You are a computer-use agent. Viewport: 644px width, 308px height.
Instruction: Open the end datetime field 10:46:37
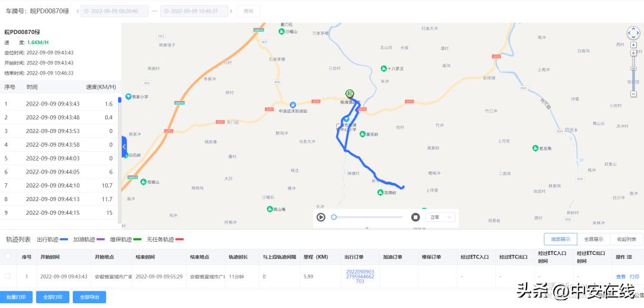(194, 11)
